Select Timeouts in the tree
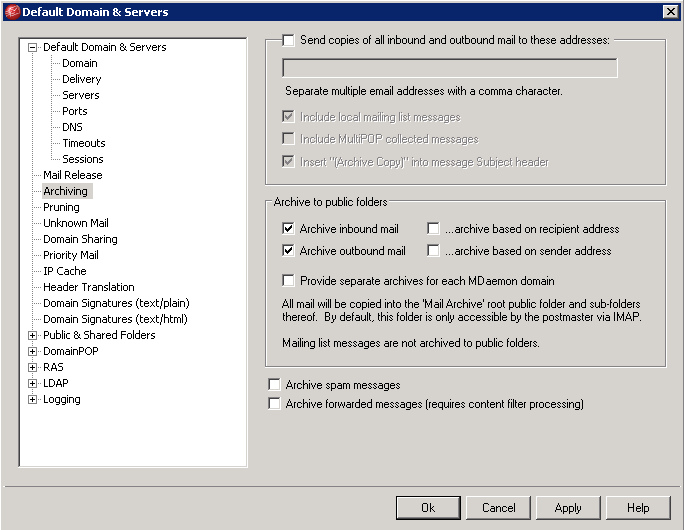 [x=84, y=143]
